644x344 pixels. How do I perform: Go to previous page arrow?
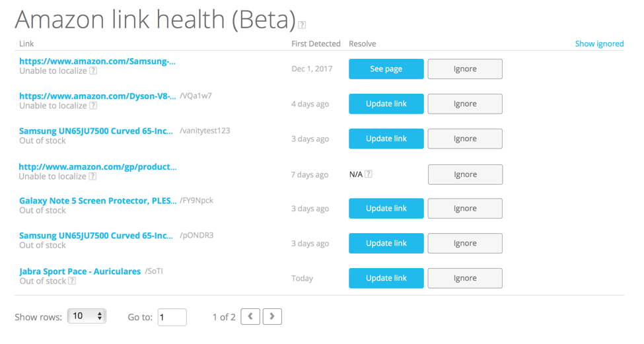coord(250,317)
